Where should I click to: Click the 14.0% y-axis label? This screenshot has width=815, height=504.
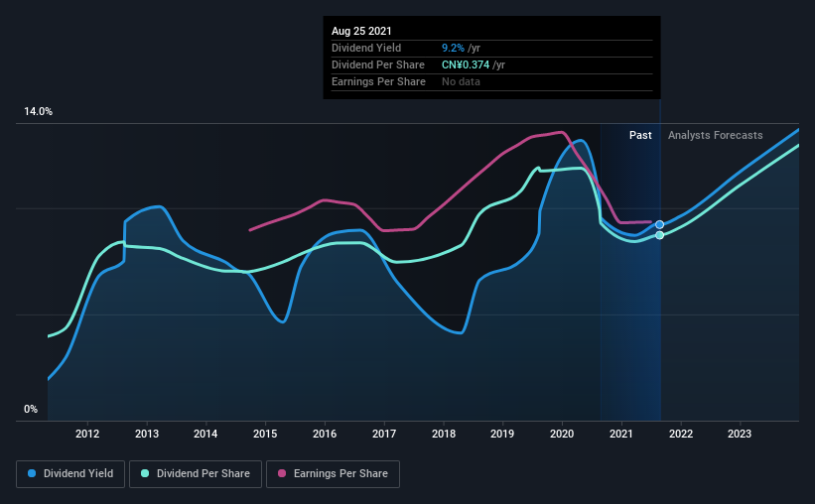(38, 112)
